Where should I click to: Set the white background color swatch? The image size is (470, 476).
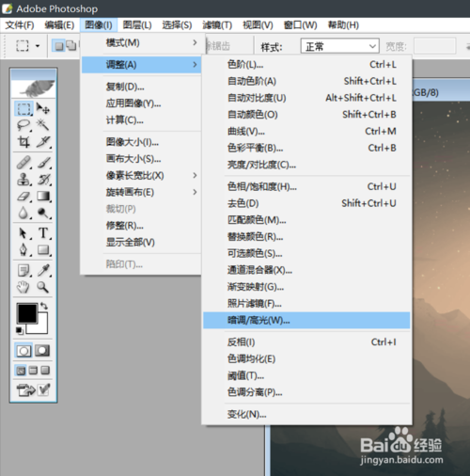click(x=42, y=327)
